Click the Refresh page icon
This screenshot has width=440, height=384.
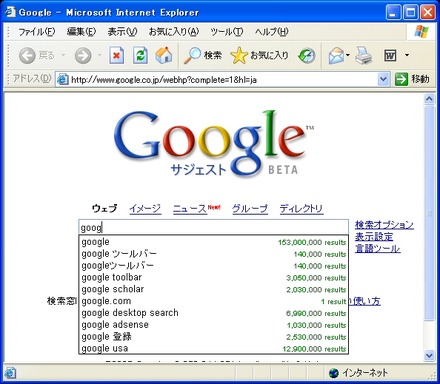tap(140, 55)
